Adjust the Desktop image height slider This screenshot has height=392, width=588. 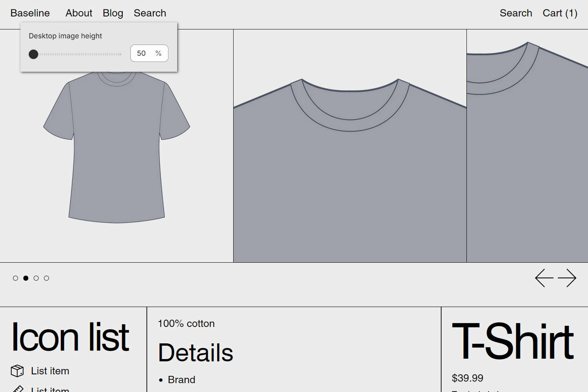34,54
